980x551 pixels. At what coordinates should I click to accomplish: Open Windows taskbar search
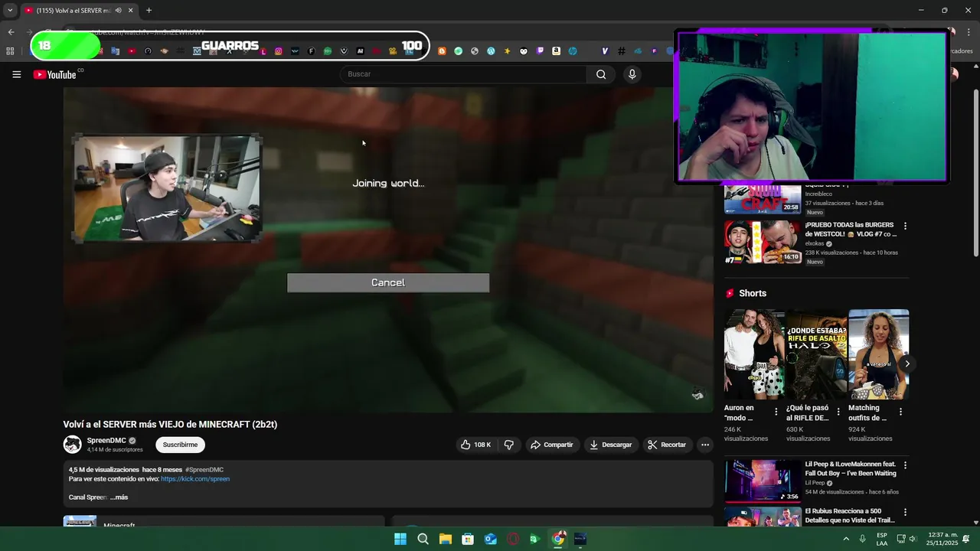click(423, 539)
